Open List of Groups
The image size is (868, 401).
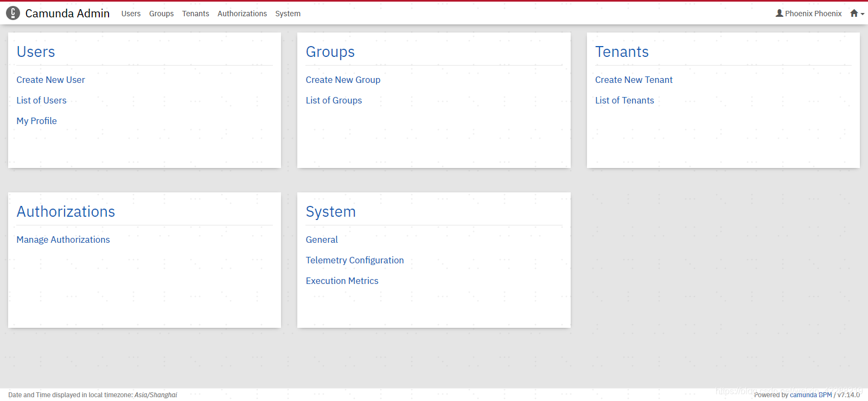[334, 100]
